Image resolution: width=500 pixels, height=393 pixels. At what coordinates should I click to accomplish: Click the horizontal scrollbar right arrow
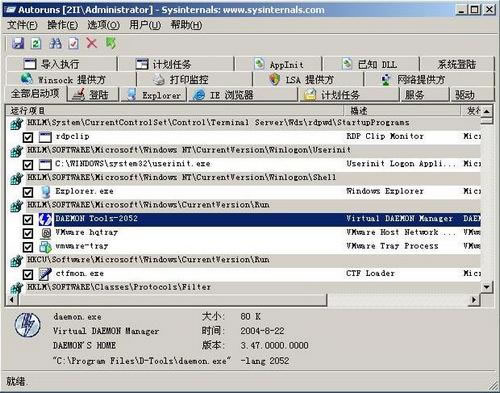pos(474,300)
